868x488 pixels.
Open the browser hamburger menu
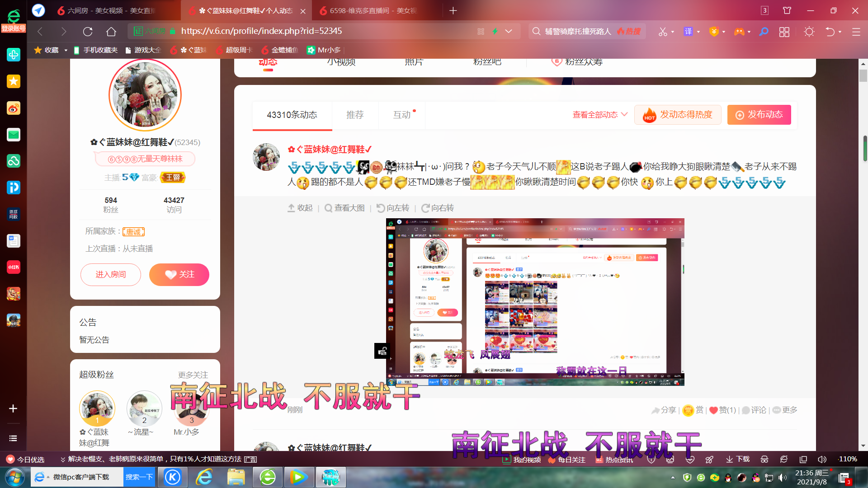(x=856, y=32)
